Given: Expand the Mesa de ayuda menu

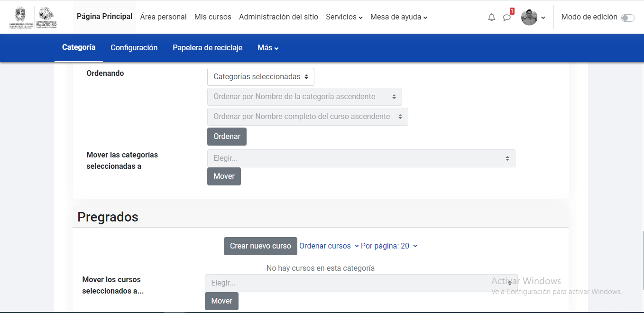Looking at the screenshot, I should [399, 17].
